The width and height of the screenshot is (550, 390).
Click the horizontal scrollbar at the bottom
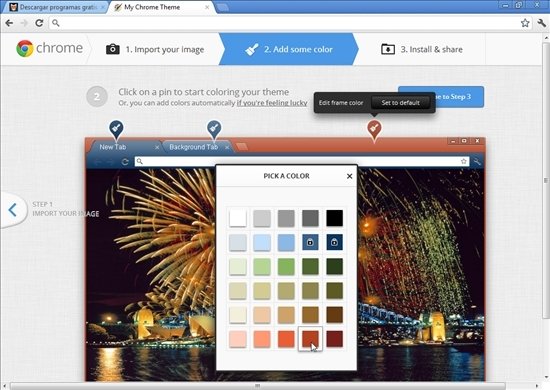tap(258, 386)
